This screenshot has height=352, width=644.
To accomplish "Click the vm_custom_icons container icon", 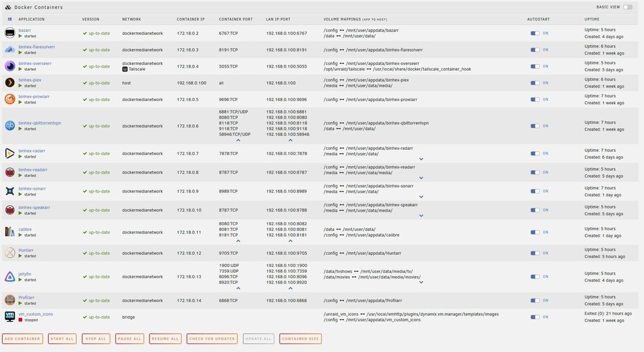I will pos(10,317).
